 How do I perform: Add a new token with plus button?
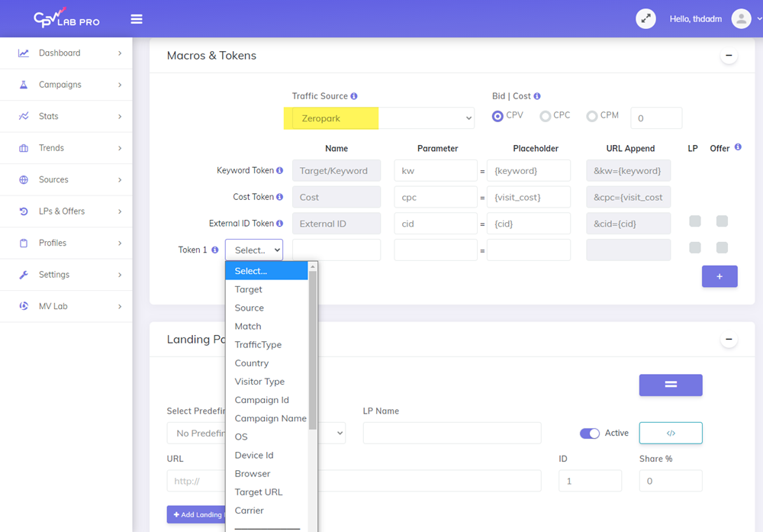click(720, 276)
